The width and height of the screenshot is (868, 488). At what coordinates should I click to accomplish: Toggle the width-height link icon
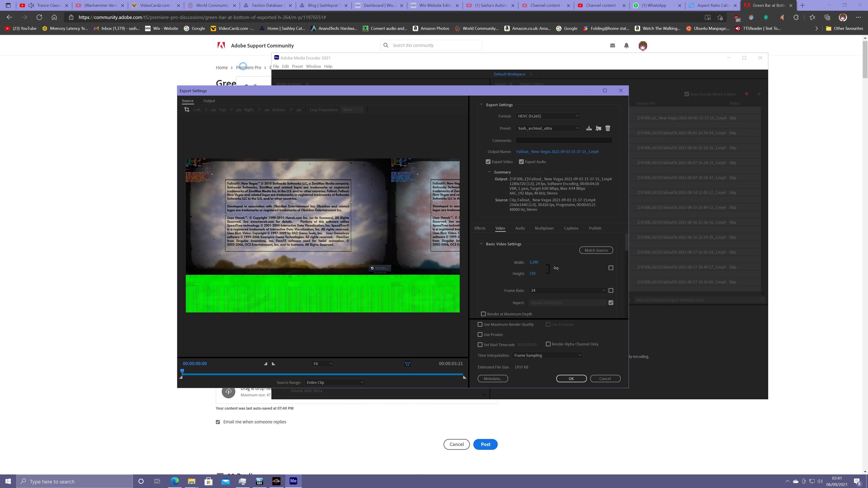coord(556,268)
